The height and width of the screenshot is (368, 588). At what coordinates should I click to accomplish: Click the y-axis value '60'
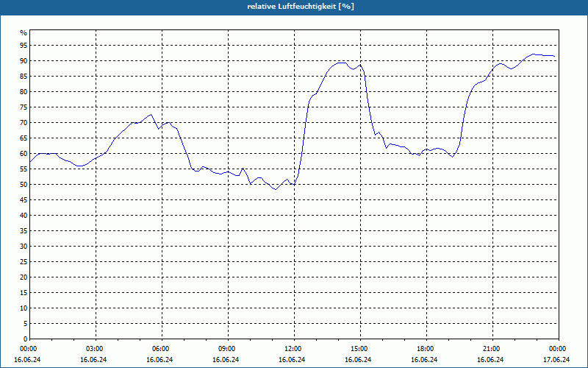(x=24, y=154)
